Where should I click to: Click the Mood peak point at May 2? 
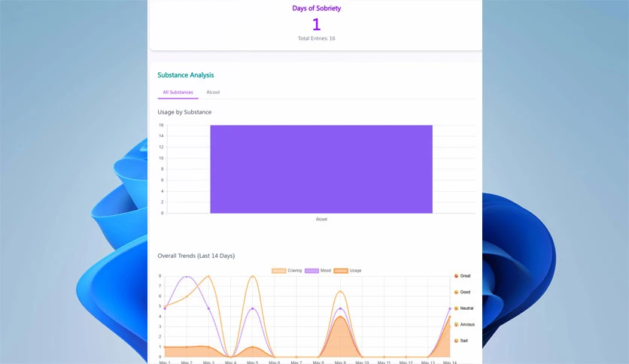(187, 276)
